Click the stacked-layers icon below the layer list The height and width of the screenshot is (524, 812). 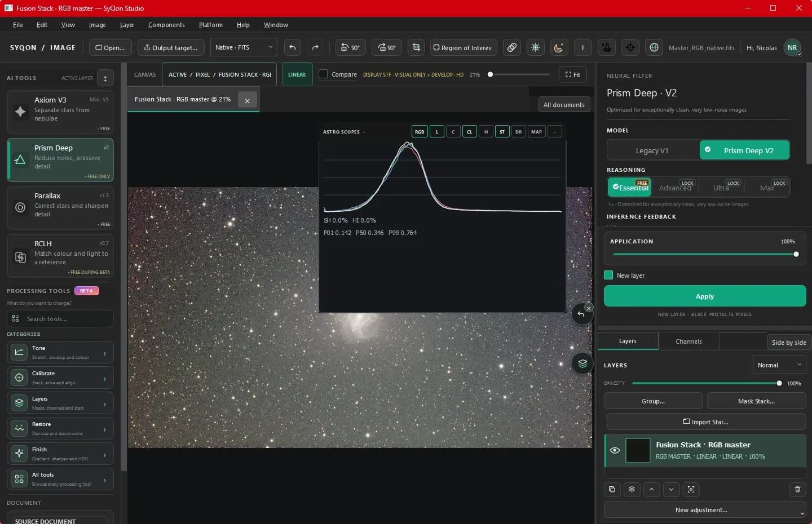pyautogui.click(x=632, y=489)
